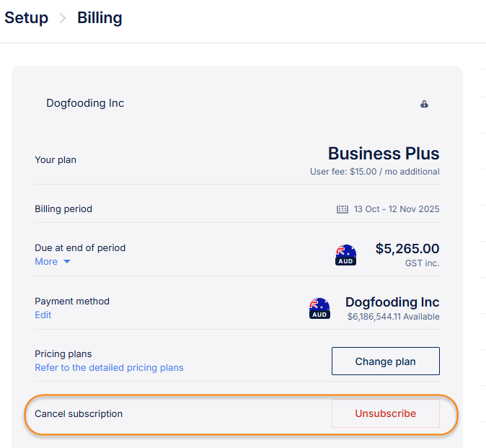Edit the payment method
486x448 pixels.
click(x=43, y=315)
